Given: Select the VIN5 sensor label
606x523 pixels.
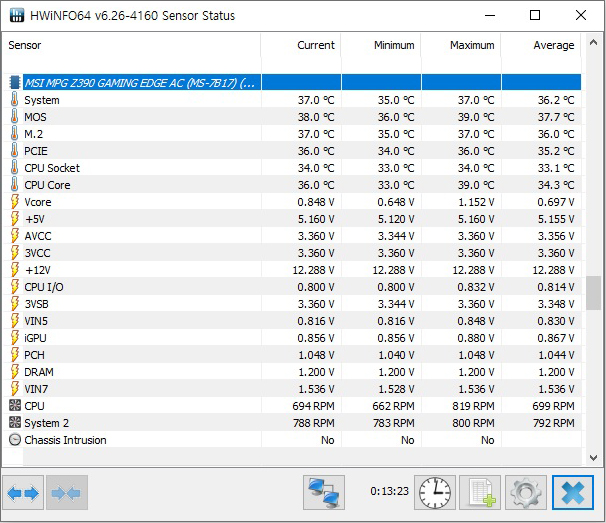Looking at the screenshot, I should pos(36,321).
